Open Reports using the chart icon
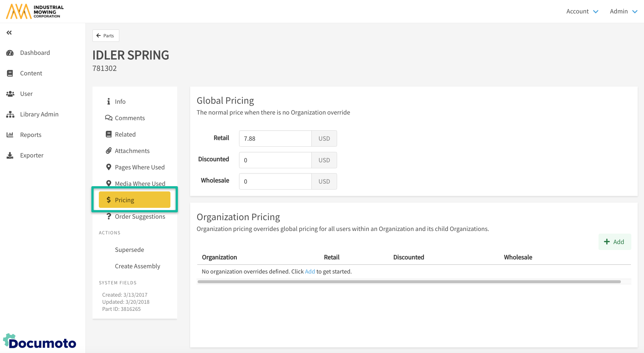644x353 pixels. pos(10,135)
